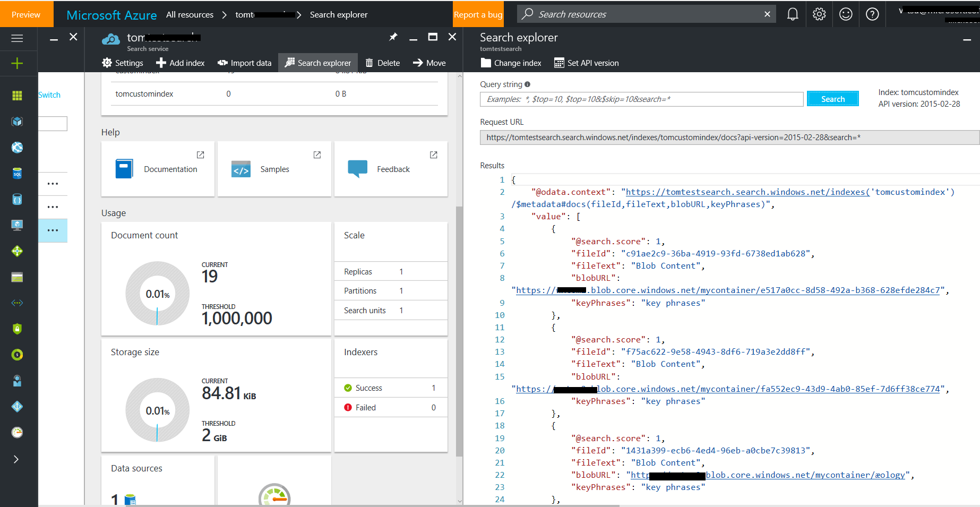Click the Switch link in left blade
The width and height of the screenshot is (980, 507).
tap(49, 95)
